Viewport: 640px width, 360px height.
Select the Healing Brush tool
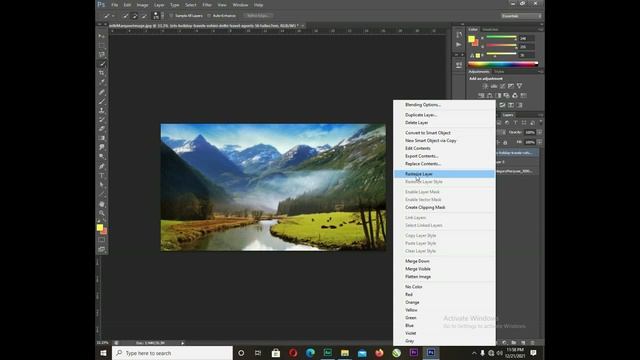[102, 92]
